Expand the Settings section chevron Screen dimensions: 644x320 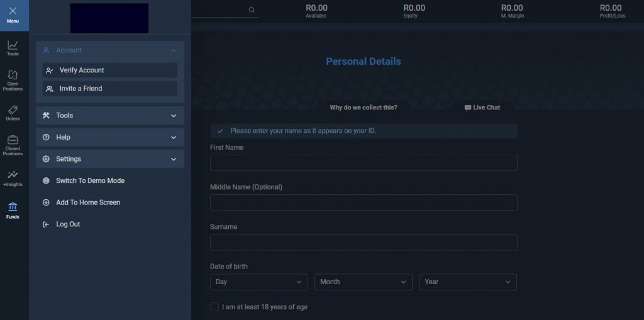[x=174, y=160]
